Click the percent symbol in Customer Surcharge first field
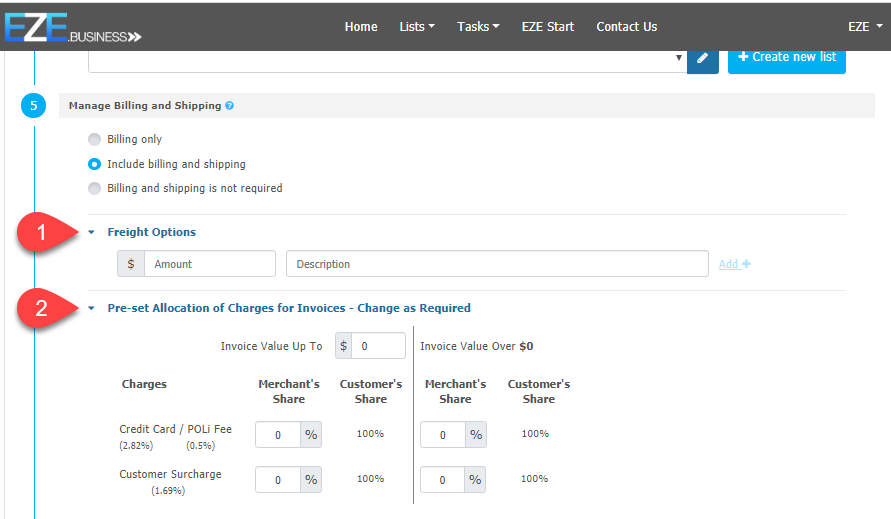 pos(311,479)
